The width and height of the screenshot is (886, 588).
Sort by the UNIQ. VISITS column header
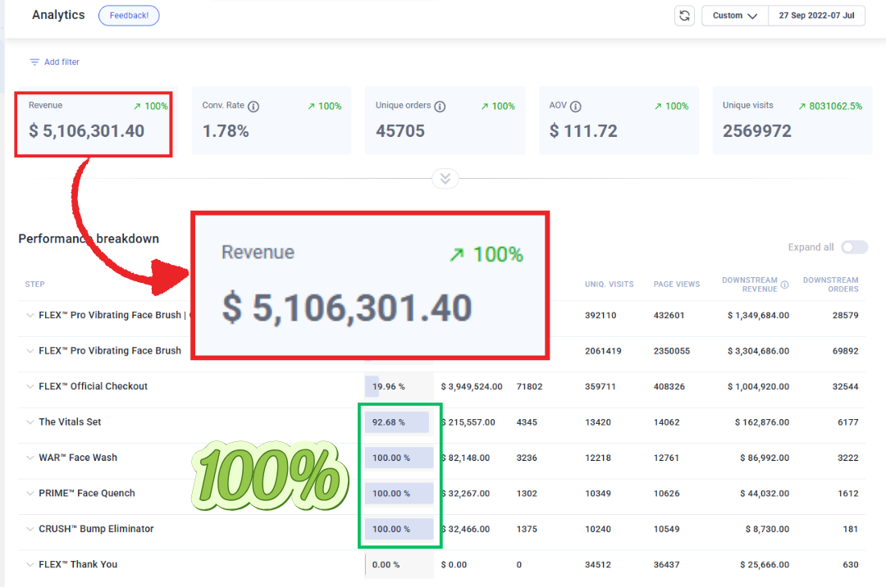[609, 284]
